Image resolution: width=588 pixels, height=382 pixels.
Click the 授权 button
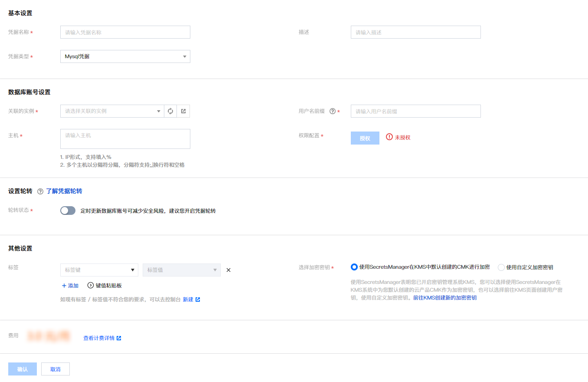tap(365, 138)
